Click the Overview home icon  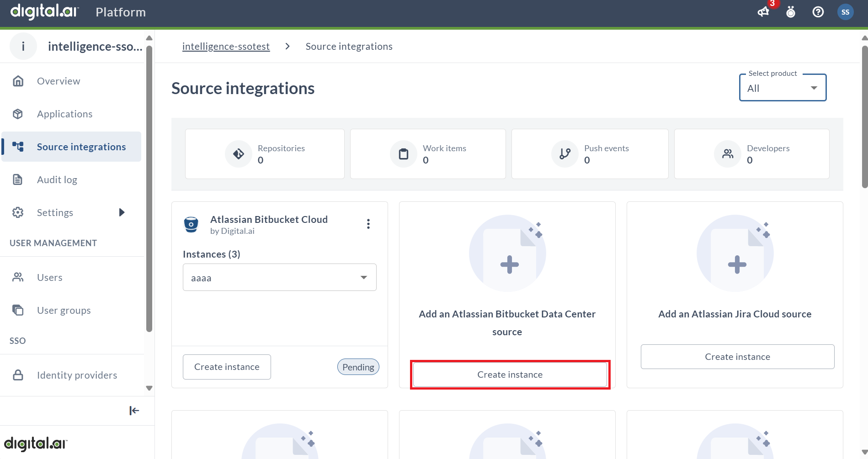[x=18, y=81]
